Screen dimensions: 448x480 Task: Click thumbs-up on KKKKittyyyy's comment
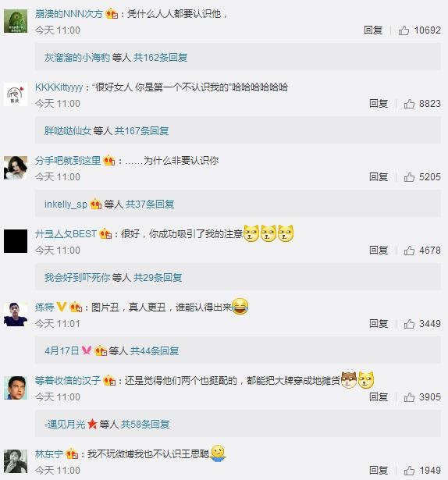(x=409, y=104)
